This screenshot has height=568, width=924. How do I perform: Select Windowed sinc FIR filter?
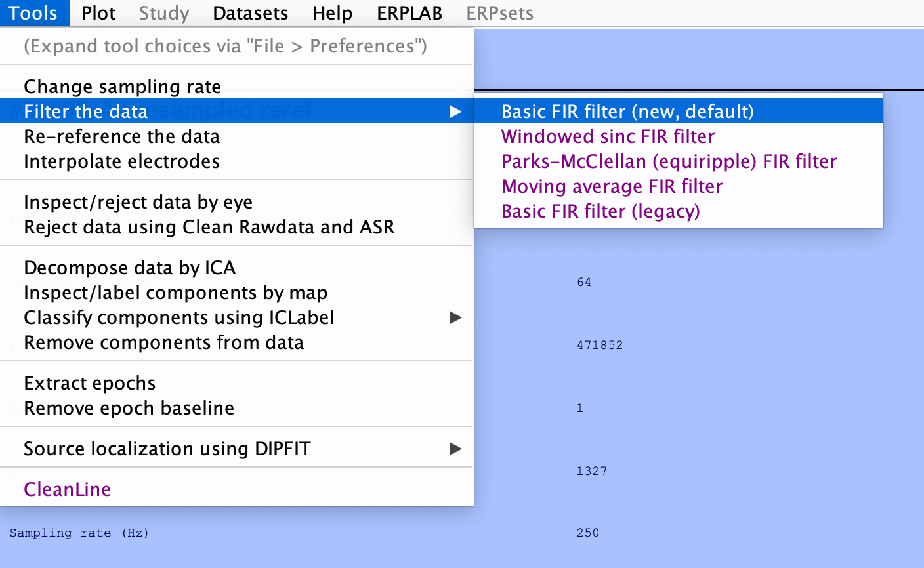point(608,136)
